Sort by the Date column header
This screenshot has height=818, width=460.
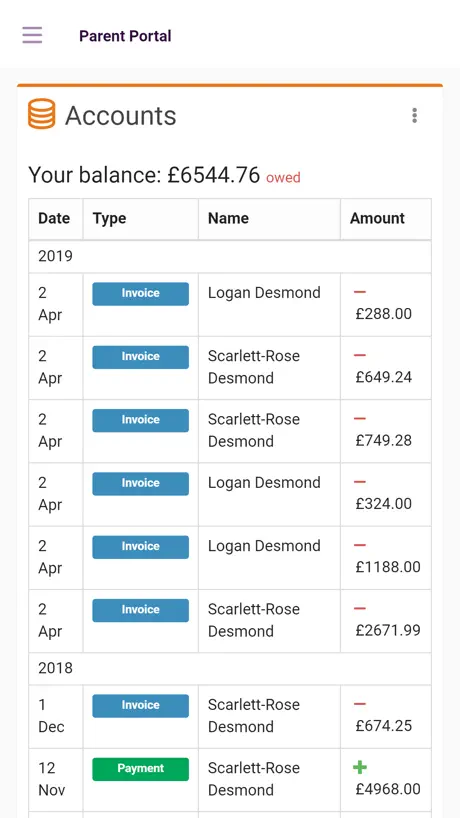coord(56,219)
